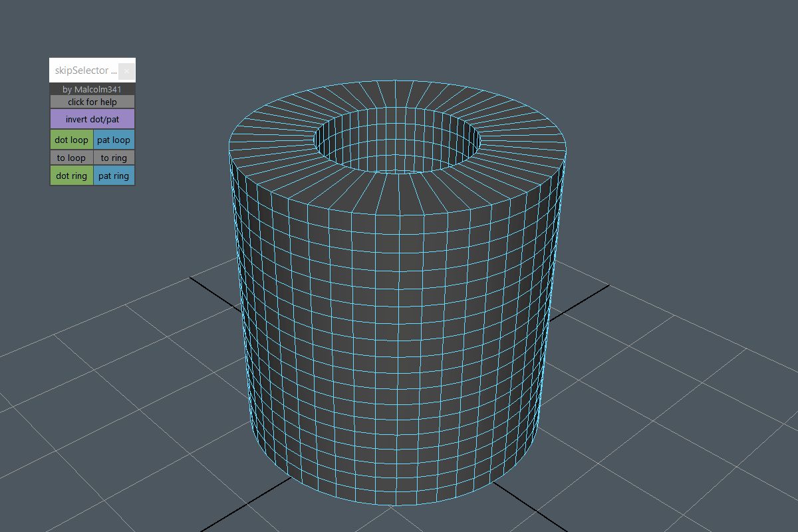
Task: Select the green 'dot loop' button
Action: click(71, 140)
